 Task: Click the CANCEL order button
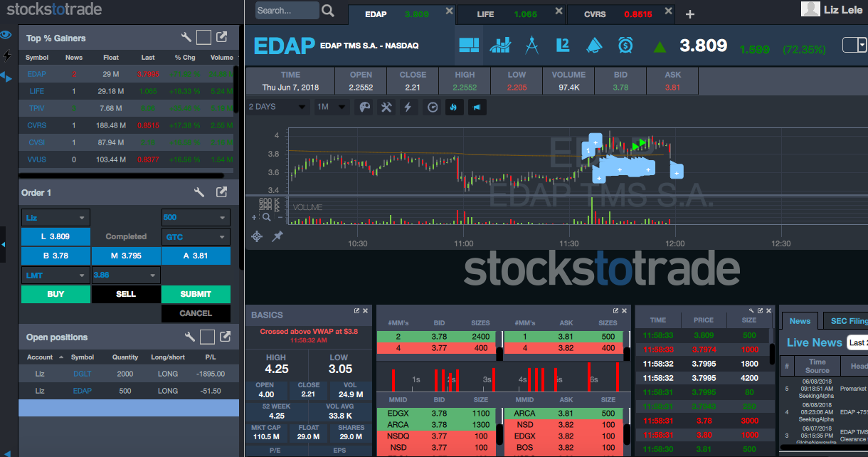(196, 313)
